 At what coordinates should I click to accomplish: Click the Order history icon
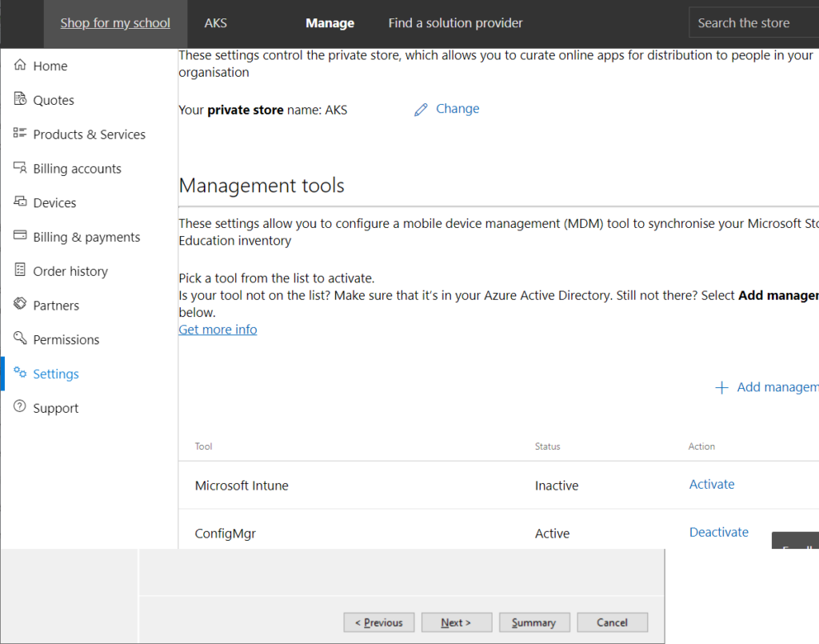click(x=21, y=271)
